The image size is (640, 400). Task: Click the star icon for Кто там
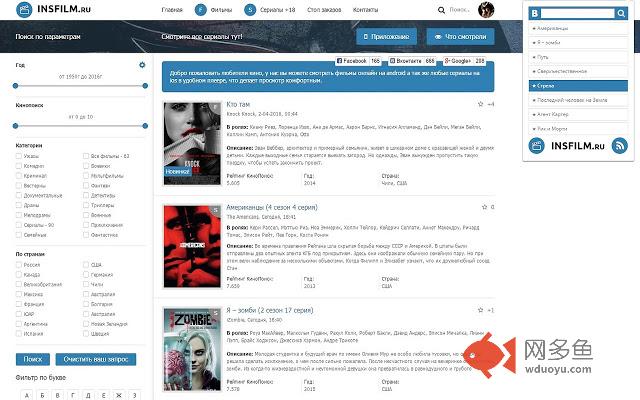480,104
